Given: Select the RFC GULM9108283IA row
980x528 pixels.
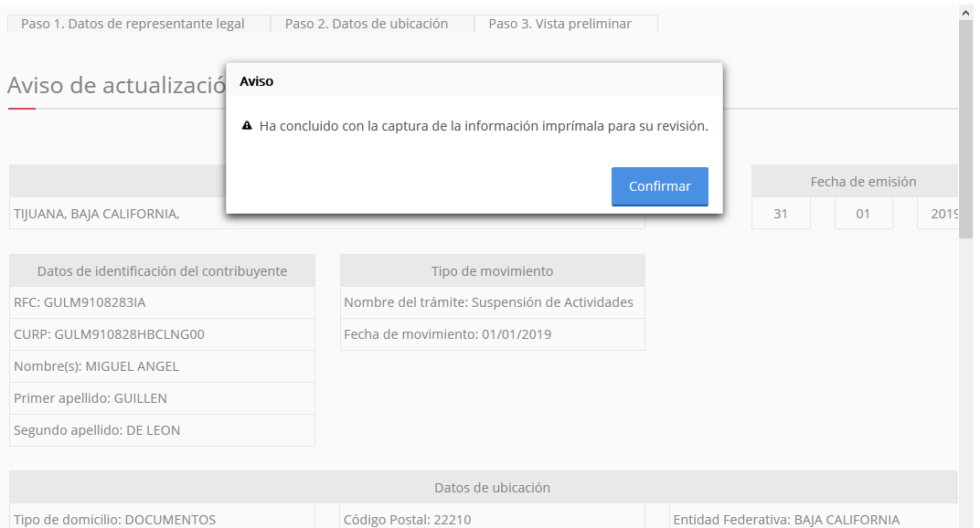Looking at the screenshot, I should [162, 302].
